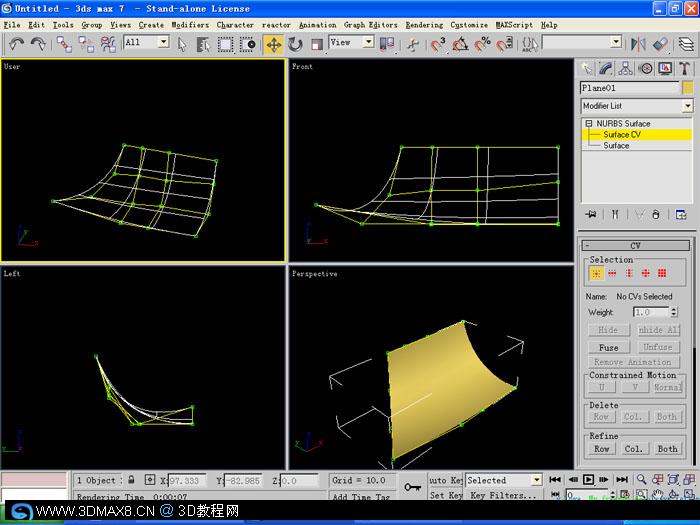The width and height of the screenshot is (700, 525).
Task: Click Configure Modifier Sets icon
Action: tap(681, 215)
